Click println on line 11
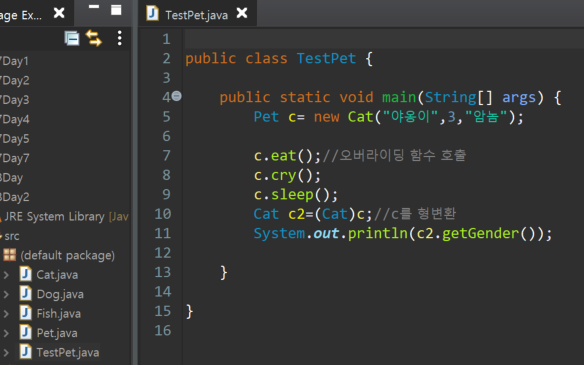Screen dimensions: 584x365 (x=378, y=234)
